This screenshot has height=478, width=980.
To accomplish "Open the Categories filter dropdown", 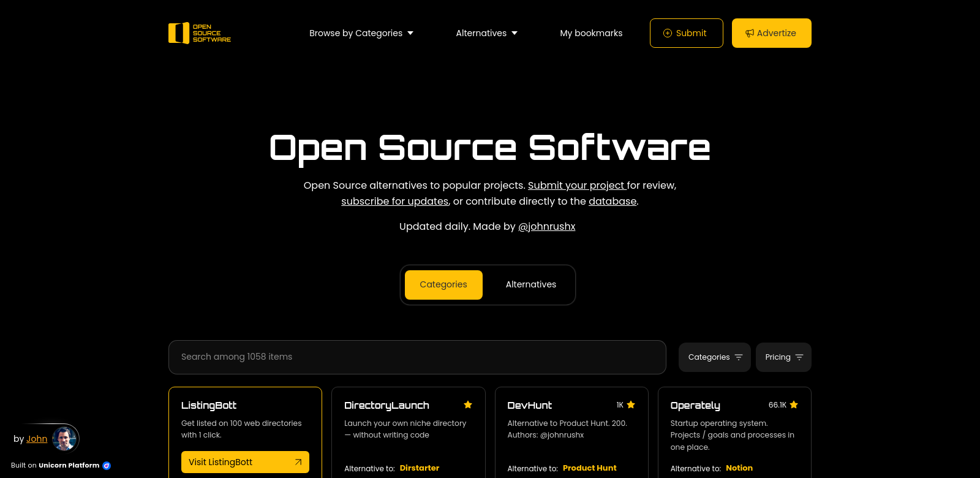I will tap(715, 357).
